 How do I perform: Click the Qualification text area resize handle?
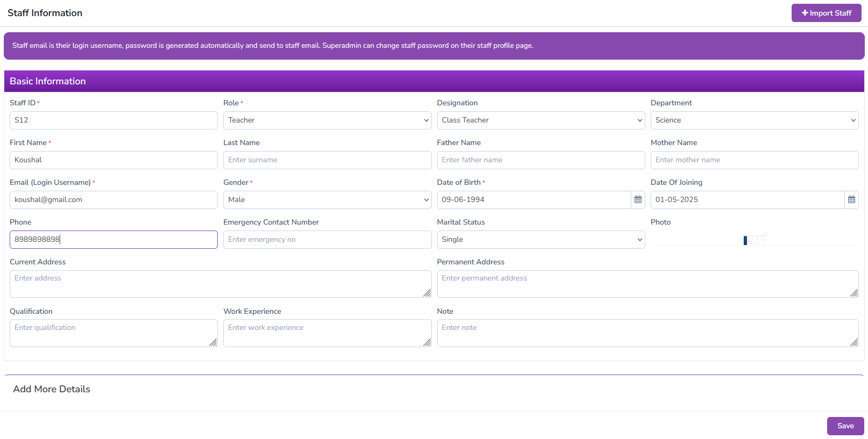tap(213, 342)
